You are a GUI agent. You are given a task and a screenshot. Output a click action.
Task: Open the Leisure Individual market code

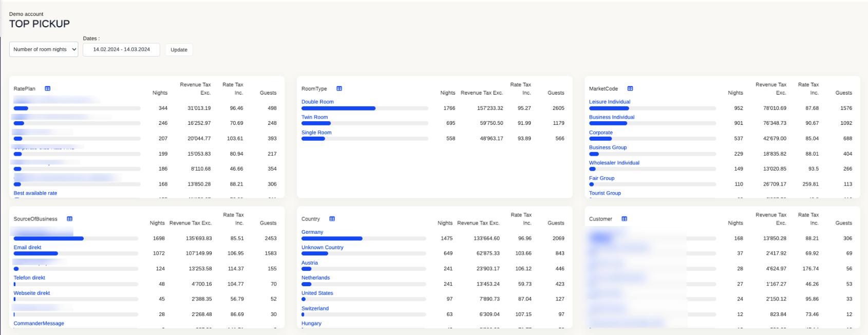609,102
